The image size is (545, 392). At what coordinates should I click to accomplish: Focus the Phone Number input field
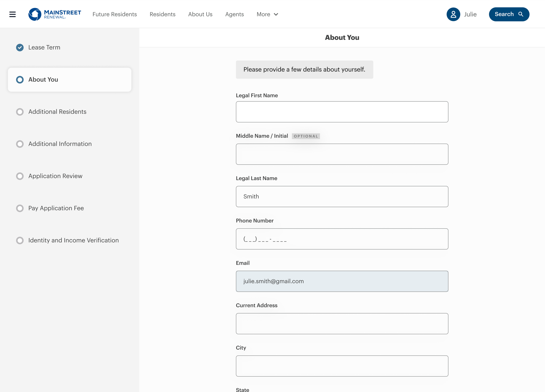coord(342,239)
